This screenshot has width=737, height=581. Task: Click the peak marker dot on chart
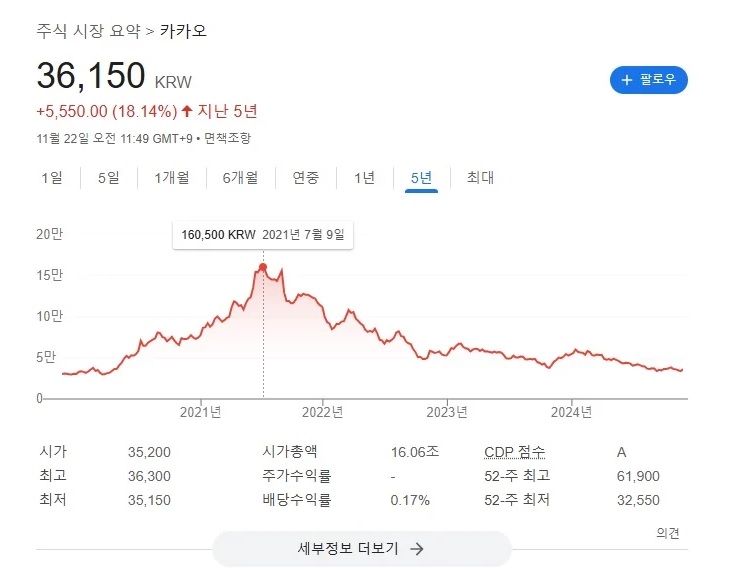coord(263,267)
